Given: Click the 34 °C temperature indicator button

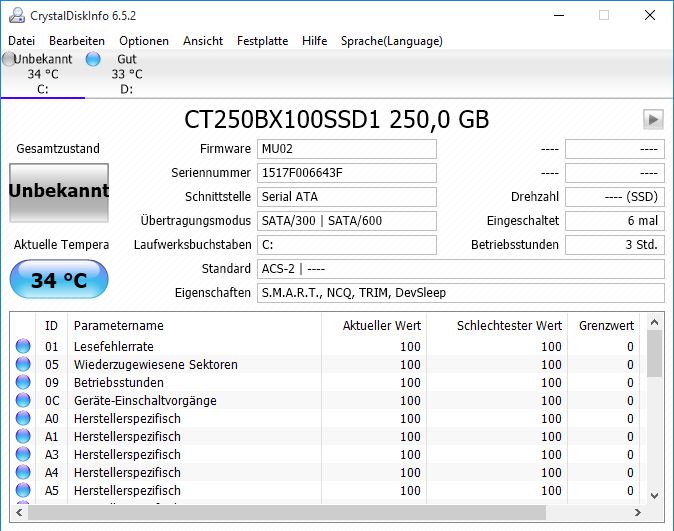Looking at the screenshot, I should coord(59,279).
